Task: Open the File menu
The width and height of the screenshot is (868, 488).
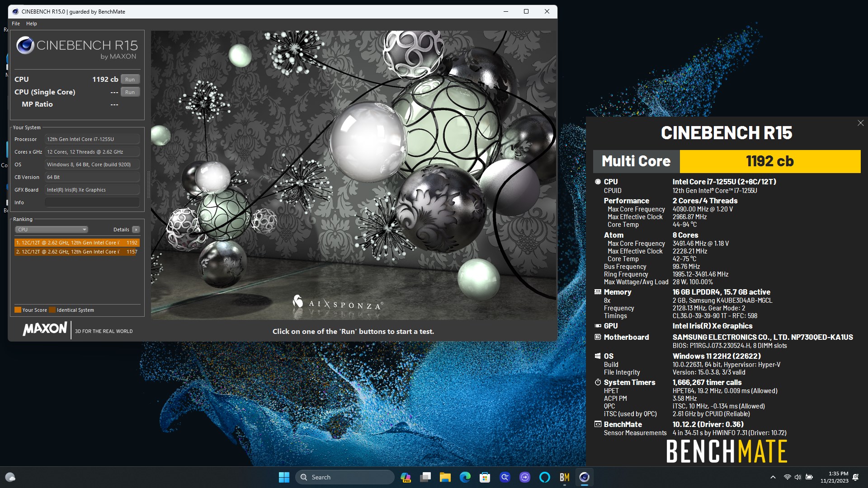Action: click(x=16, y=23)
